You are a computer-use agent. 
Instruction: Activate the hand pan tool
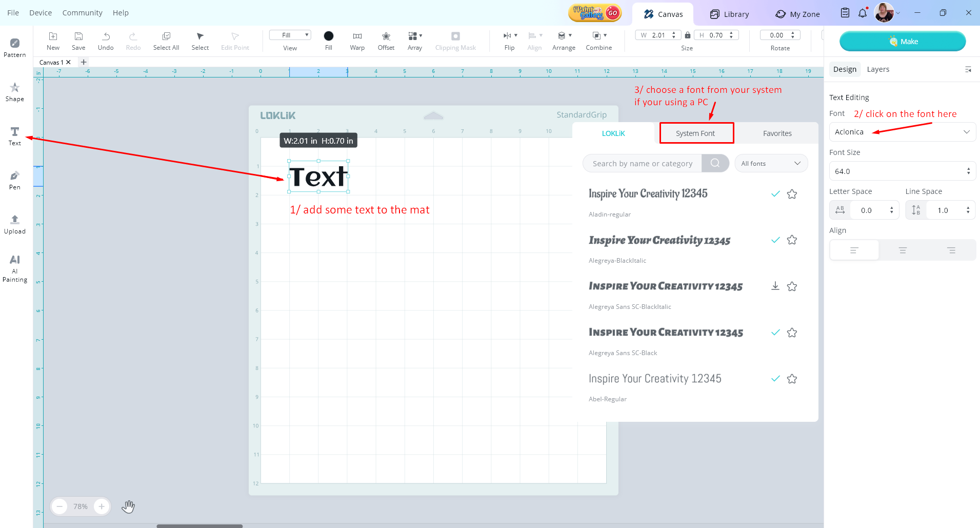point(128,507)
